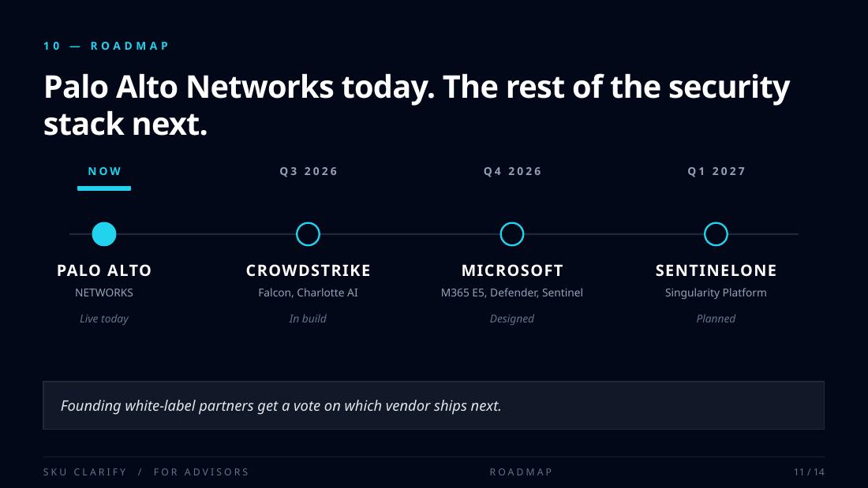
Task: Click the SKU CLARIFY footer text
Action: click(x=85, y=472)
